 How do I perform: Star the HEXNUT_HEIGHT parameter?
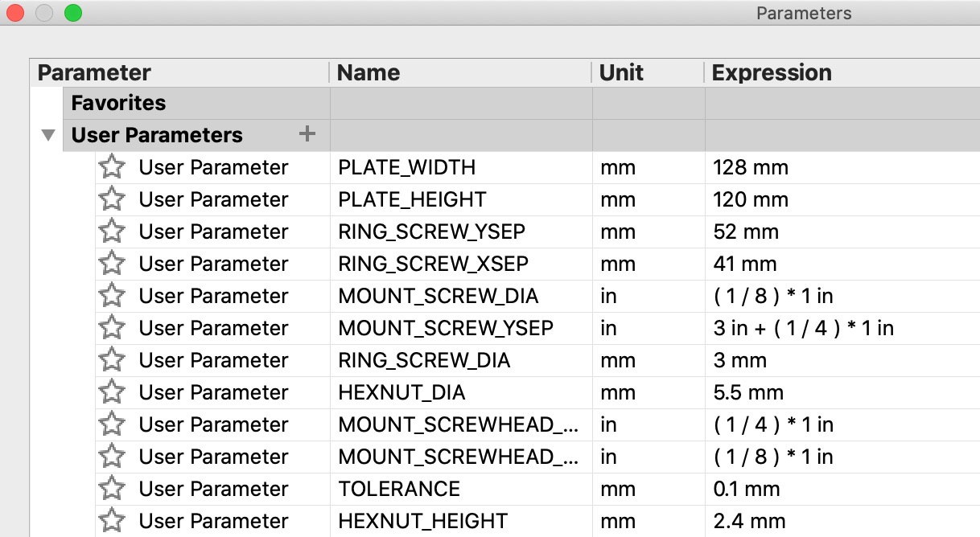coord(112,521)
